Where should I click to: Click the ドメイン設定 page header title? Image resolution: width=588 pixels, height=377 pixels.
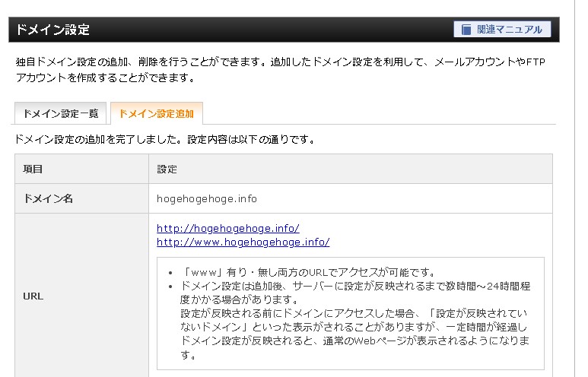pyautogui.click(x=53, y=30)
